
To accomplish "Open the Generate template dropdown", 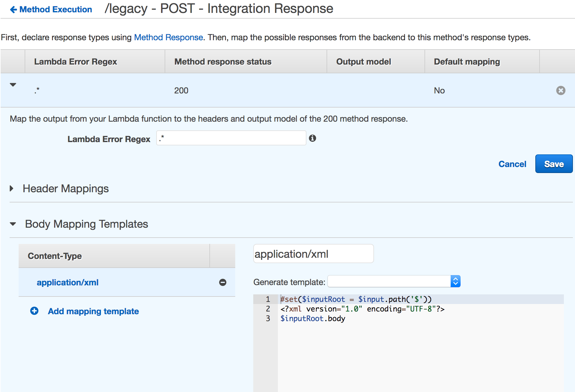I will tap(394, 281).
